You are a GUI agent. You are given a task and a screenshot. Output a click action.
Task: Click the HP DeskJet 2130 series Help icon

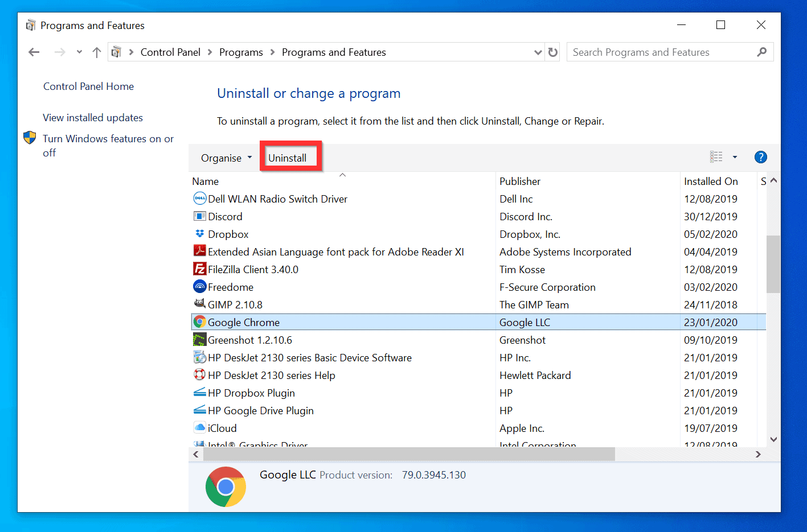click(199, 375)
